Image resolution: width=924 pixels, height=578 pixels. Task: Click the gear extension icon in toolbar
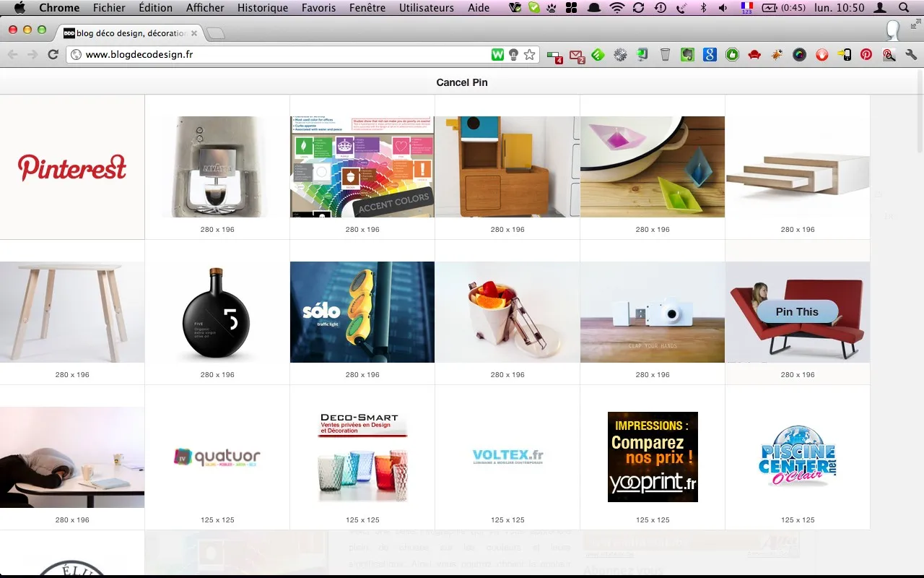[620, 54]
